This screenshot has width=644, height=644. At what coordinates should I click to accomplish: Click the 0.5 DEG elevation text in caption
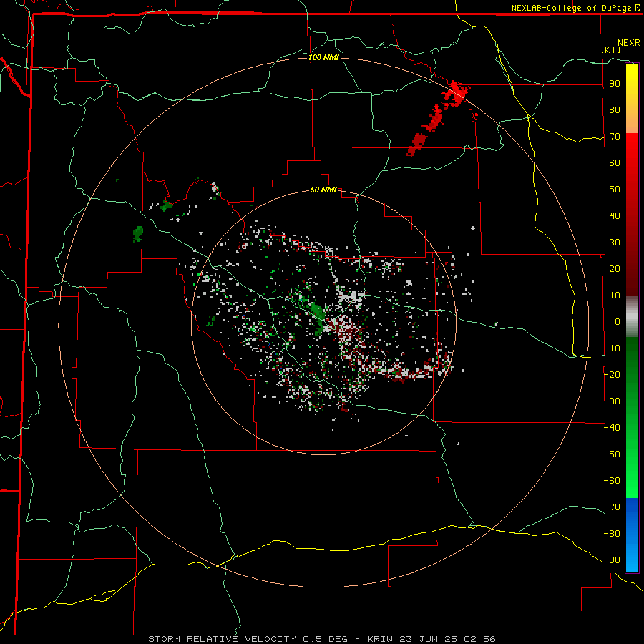325,639
